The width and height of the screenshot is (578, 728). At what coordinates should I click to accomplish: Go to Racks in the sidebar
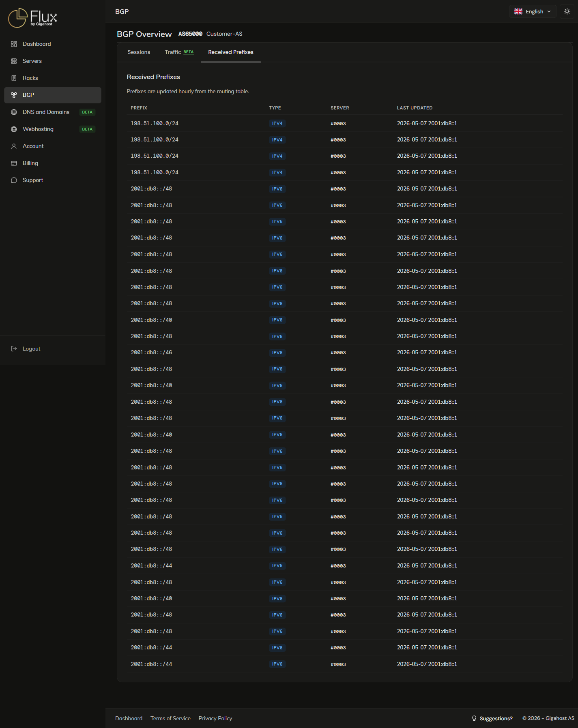(53, 78)
